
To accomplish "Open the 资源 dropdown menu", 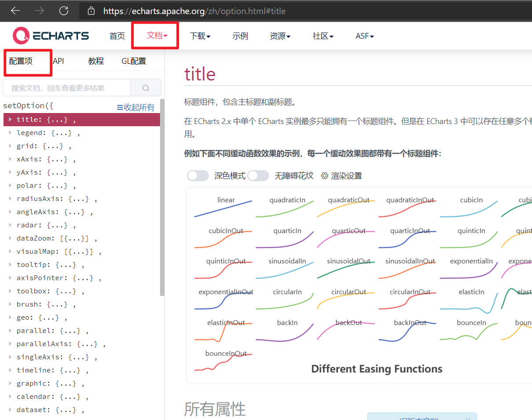I will 280,36.
